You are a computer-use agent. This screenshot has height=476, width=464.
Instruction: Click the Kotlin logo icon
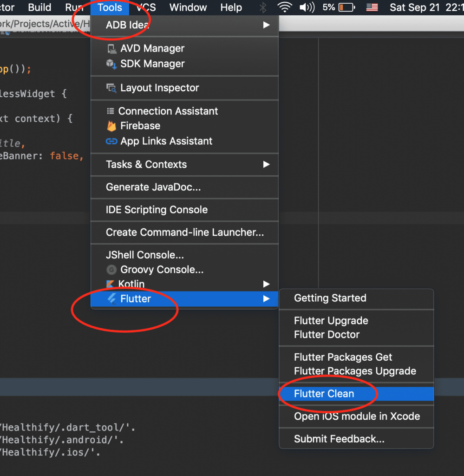click(111, 284)
